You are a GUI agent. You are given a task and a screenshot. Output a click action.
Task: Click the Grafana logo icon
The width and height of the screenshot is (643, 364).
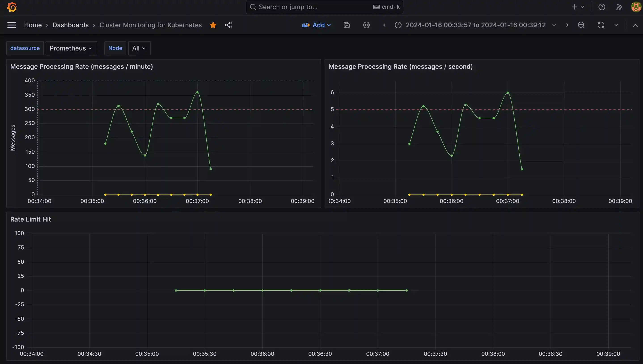[11, 7]
